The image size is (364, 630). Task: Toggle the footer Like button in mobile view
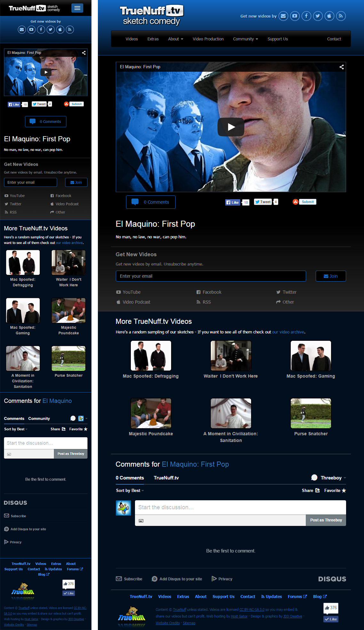68,593
